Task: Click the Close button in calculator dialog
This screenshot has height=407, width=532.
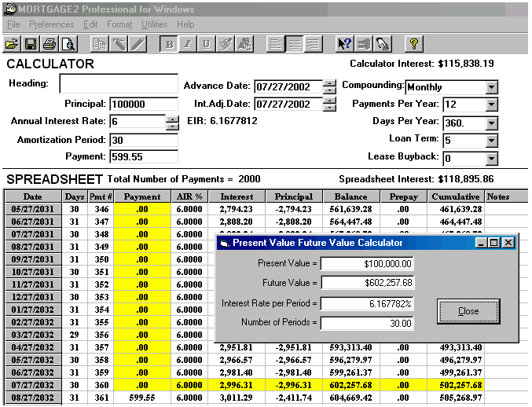Action: (x=468, y=311)
